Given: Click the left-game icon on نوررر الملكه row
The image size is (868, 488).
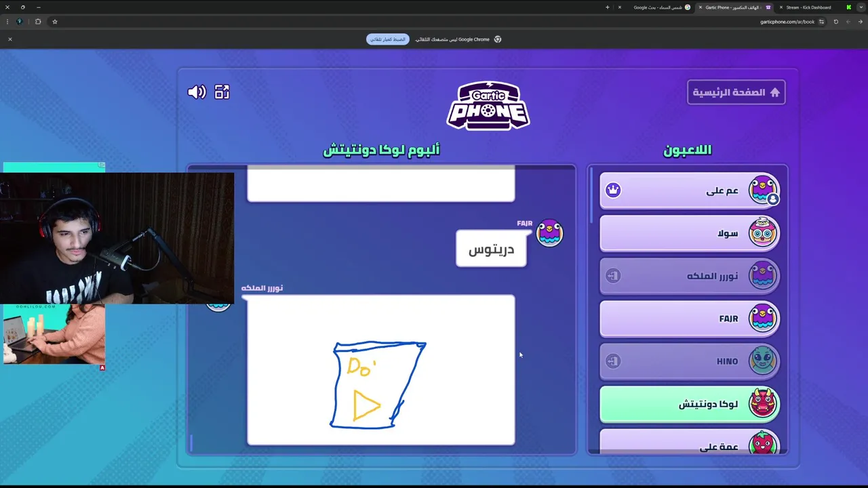Looking at the screenshot, I should point(613,276).
